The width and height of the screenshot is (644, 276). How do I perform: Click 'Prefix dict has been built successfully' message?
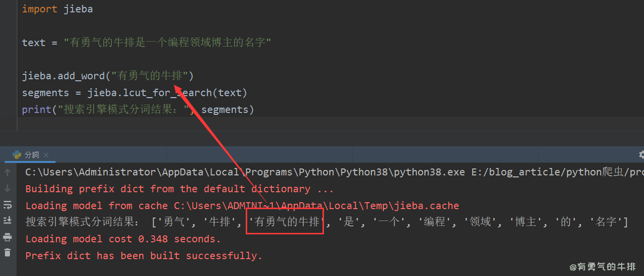144,256
